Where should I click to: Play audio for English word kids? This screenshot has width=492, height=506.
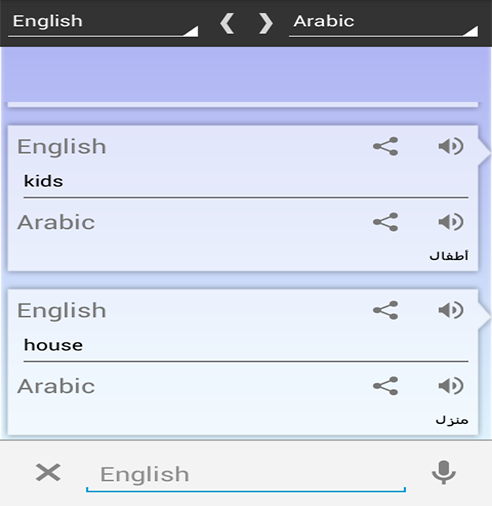coord(451,146)
